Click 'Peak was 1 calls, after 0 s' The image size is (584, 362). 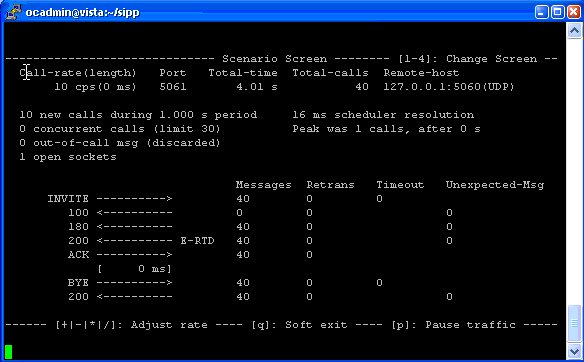(387, 129)
